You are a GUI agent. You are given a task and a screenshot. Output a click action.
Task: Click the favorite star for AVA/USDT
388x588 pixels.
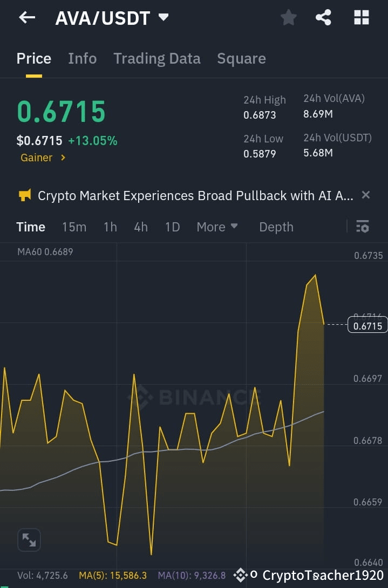point(288,17)
